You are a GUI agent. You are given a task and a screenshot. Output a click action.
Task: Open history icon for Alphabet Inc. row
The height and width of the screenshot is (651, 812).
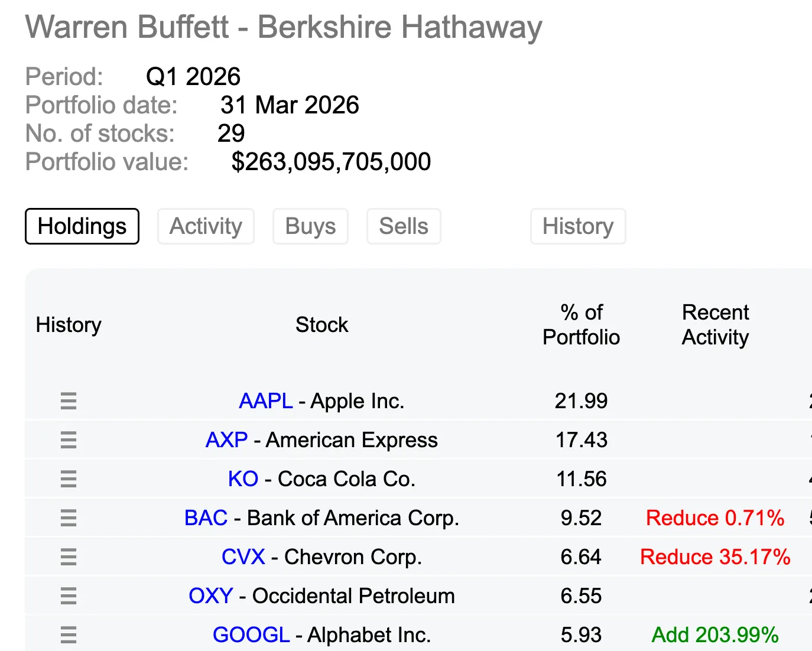click(69, 635)
